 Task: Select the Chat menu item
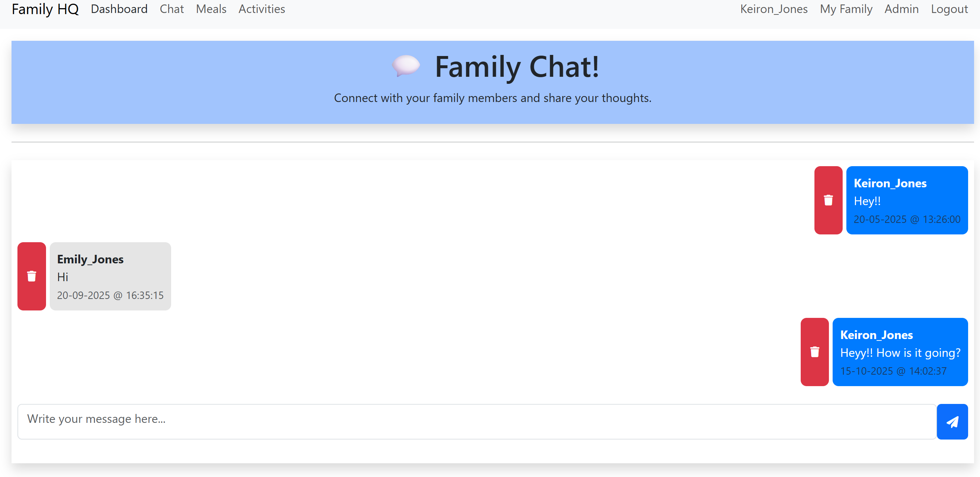(172, 9)
